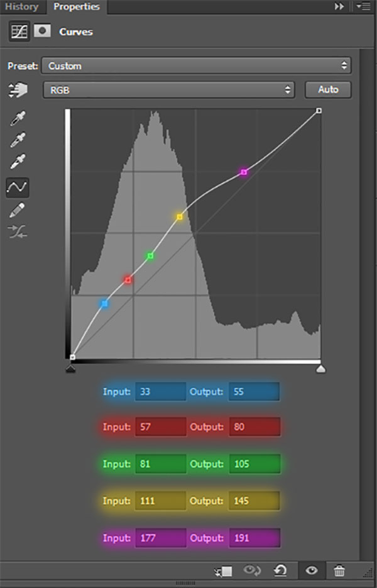The width and height of the screenshot is (377, 588).
Task: Click the blue Output field showing 55
Action: pyautogui.click(x=254, y=392)
